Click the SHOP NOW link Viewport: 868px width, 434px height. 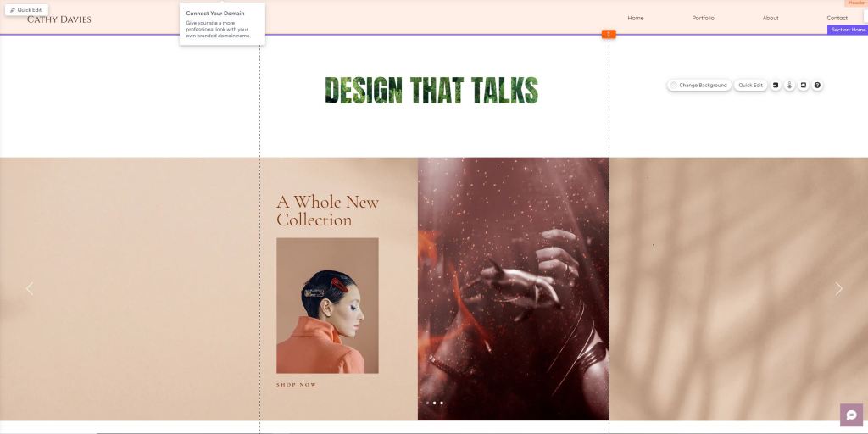pyautogui.click(x=297, y=385)
